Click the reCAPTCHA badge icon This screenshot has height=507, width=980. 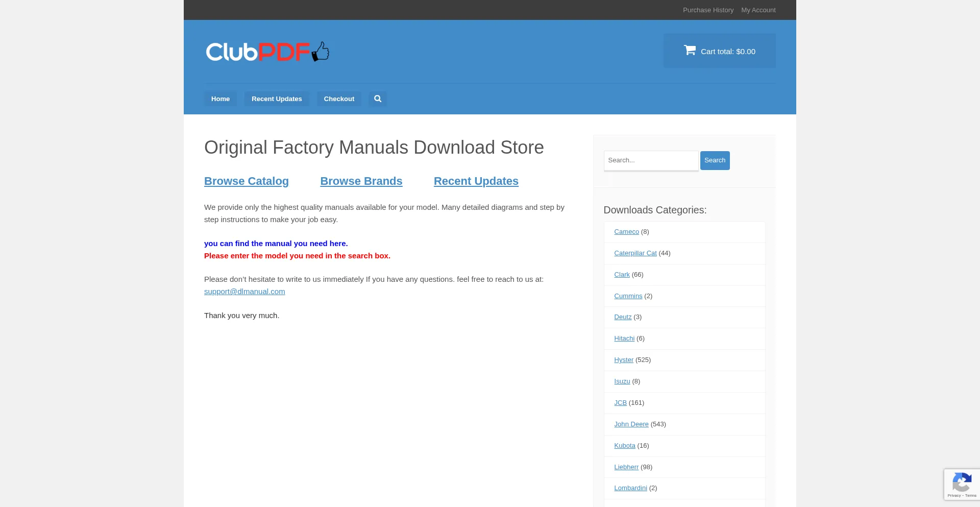[x=962, y=482]
